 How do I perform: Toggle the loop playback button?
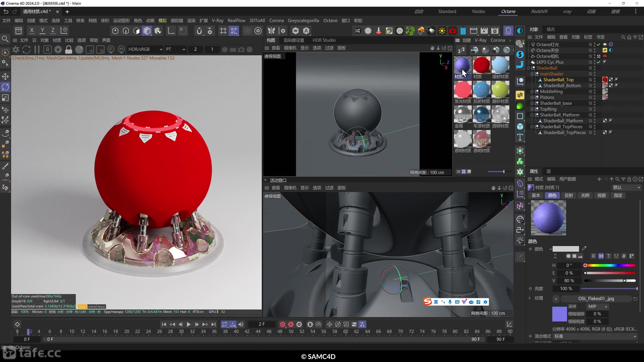[x=224, y=325]
